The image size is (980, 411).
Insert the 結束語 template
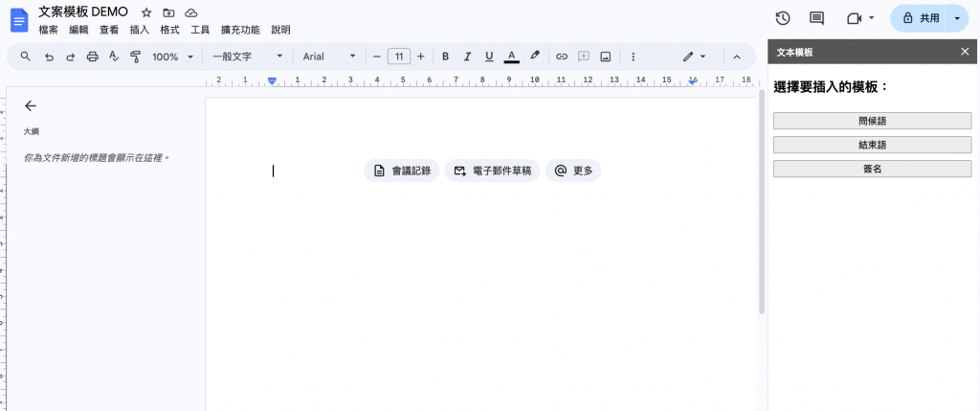pos(872,145)
